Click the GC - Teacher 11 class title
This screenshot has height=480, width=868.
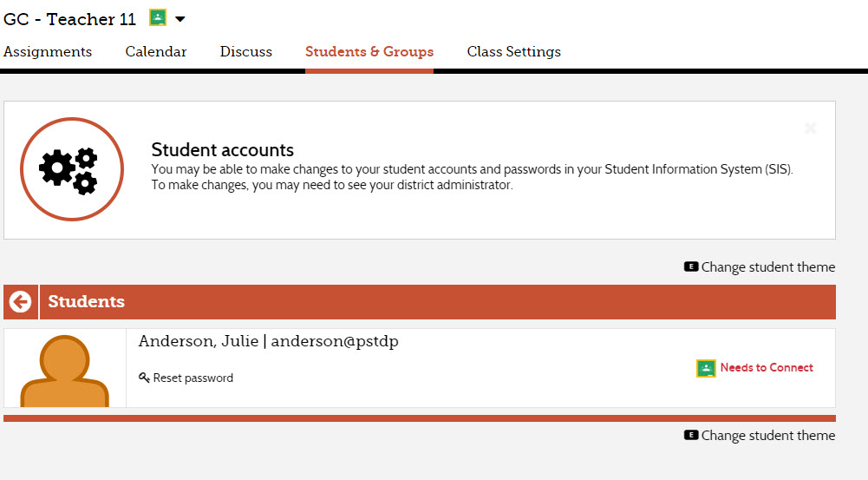(70, 19)
